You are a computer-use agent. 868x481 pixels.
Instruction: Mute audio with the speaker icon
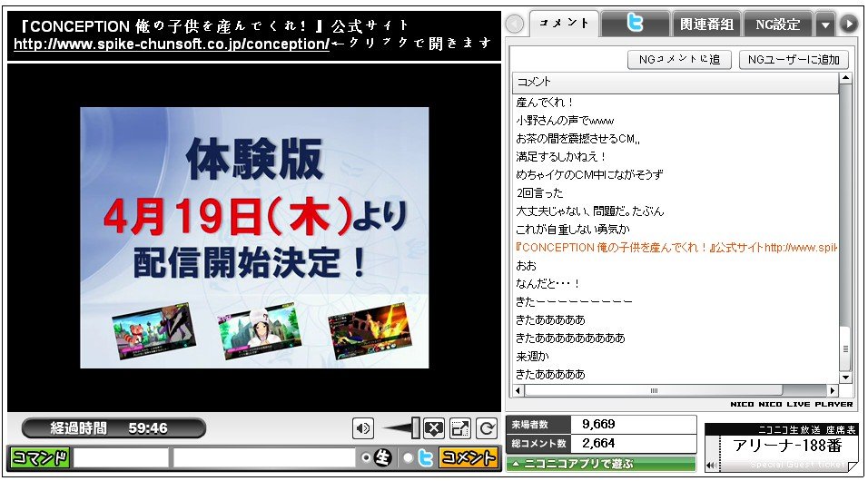pyautogui.click(x=363, y=428)
